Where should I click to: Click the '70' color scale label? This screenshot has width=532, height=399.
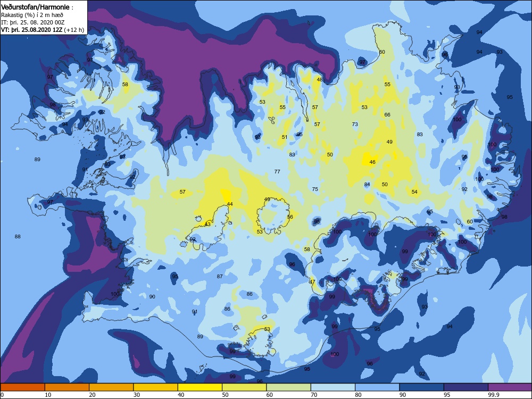314,395
